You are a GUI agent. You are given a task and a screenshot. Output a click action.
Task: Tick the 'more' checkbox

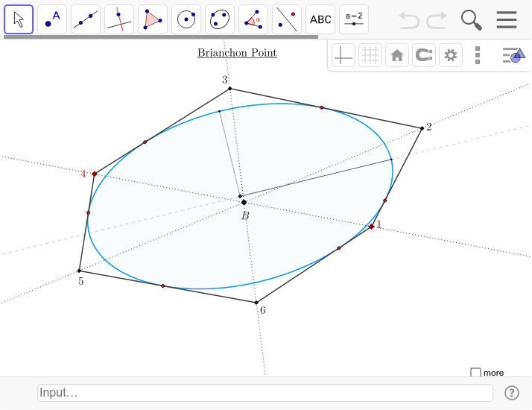(x=475, y=373)
